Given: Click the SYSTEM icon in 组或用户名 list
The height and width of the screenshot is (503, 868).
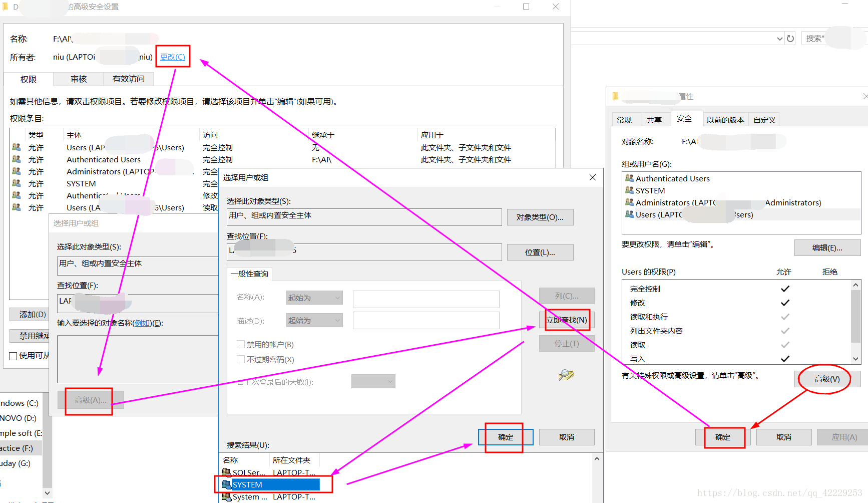Looking at the screenshot, I should pyautogui.click(x=630, y=190).
